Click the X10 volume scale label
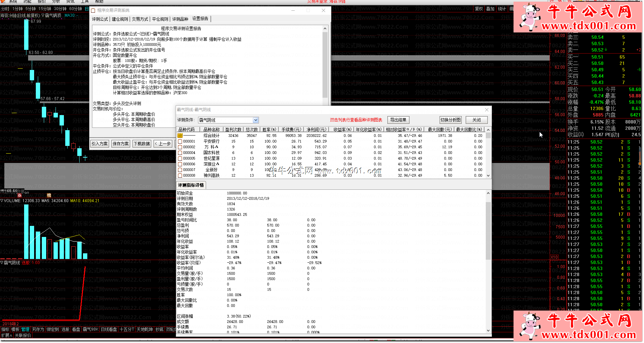The height and width of the screenshot is (343, 644). pyautogui.click(x=554, y=257)
